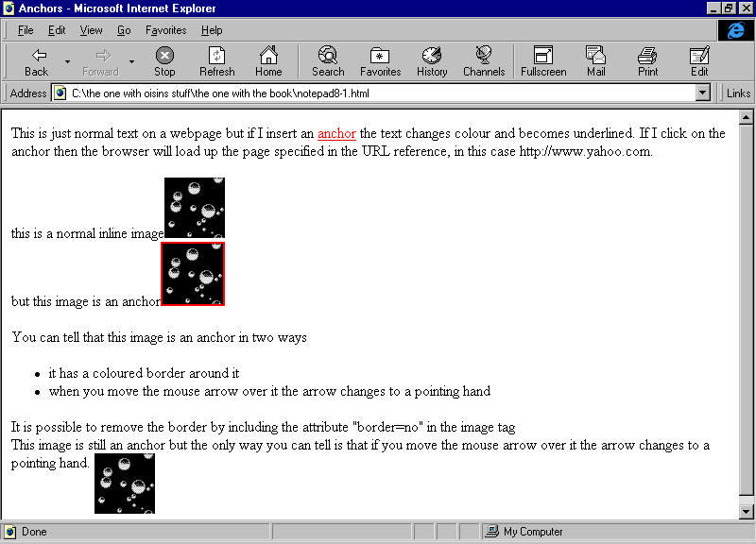
Task: Open the Go menu
Action: [x=124, y=30]
